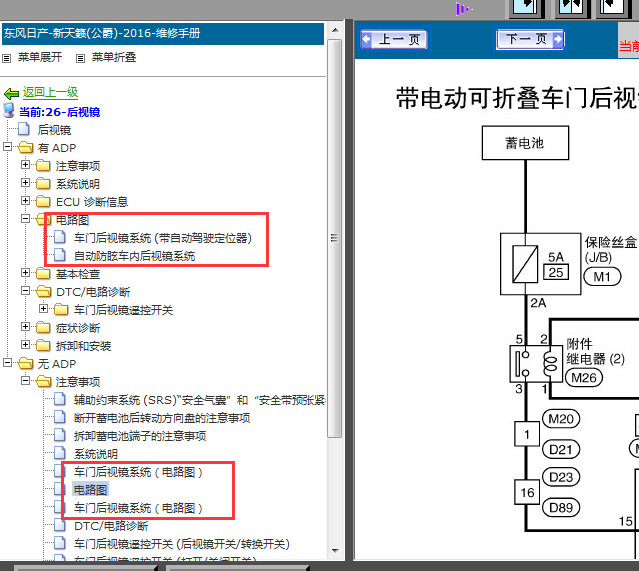Click the green back arrow icon
Screen dimensions: 639x571
pyautogui.click(x=11, y=94)
